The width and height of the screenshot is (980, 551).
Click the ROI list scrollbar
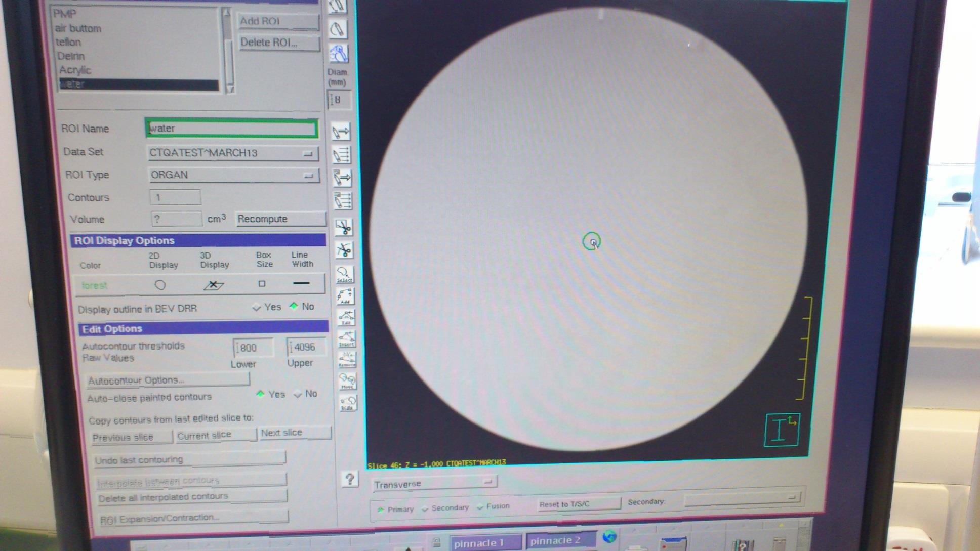(228, 50)
